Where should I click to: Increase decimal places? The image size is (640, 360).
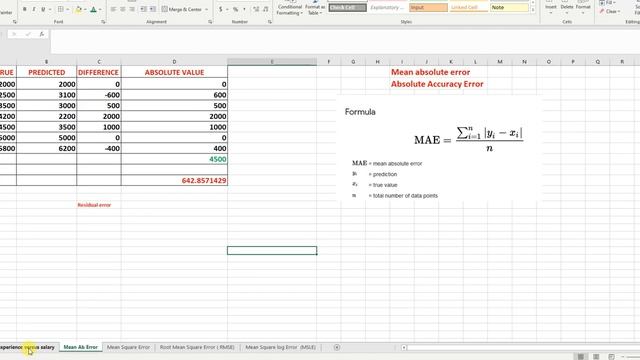coord(256,9)
